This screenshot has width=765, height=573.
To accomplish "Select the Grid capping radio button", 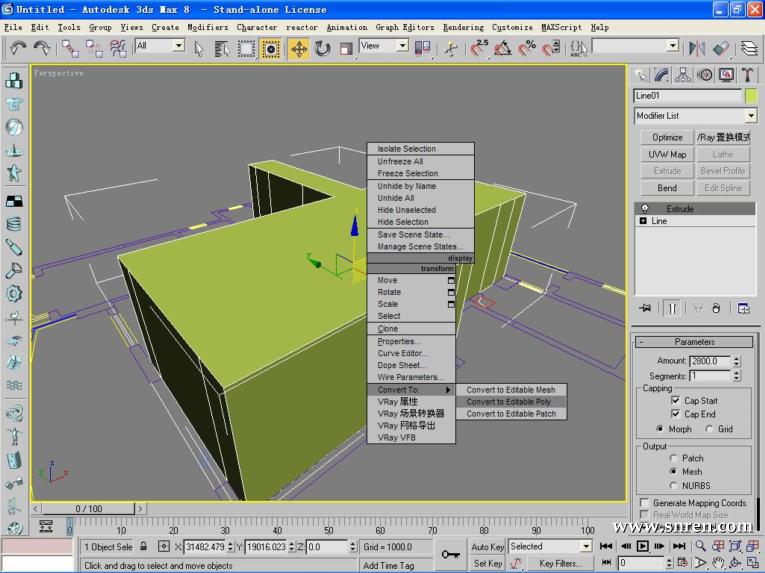I will [x=709, y=429].
